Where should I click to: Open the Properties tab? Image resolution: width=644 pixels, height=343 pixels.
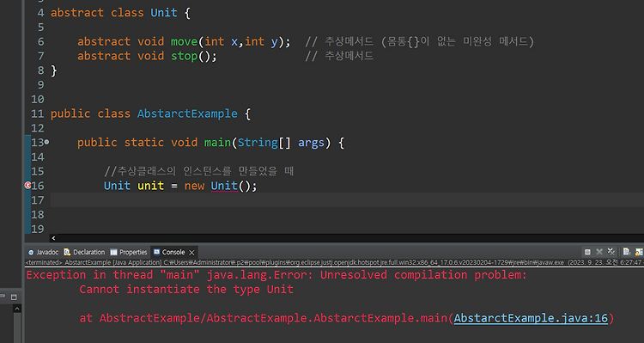tap(129, 252)
